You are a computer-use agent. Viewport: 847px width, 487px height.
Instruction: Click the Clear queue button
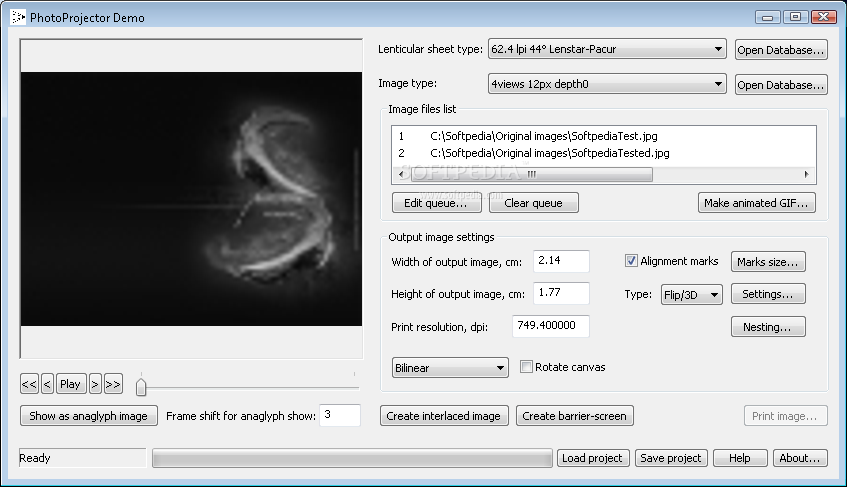534,203
